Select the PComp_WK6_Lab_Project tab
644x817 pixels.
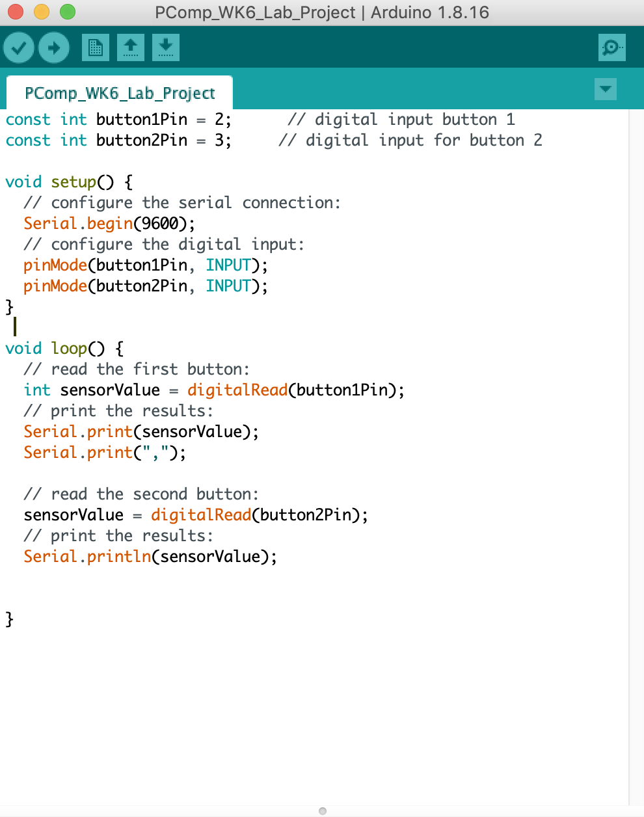(120, 94)
